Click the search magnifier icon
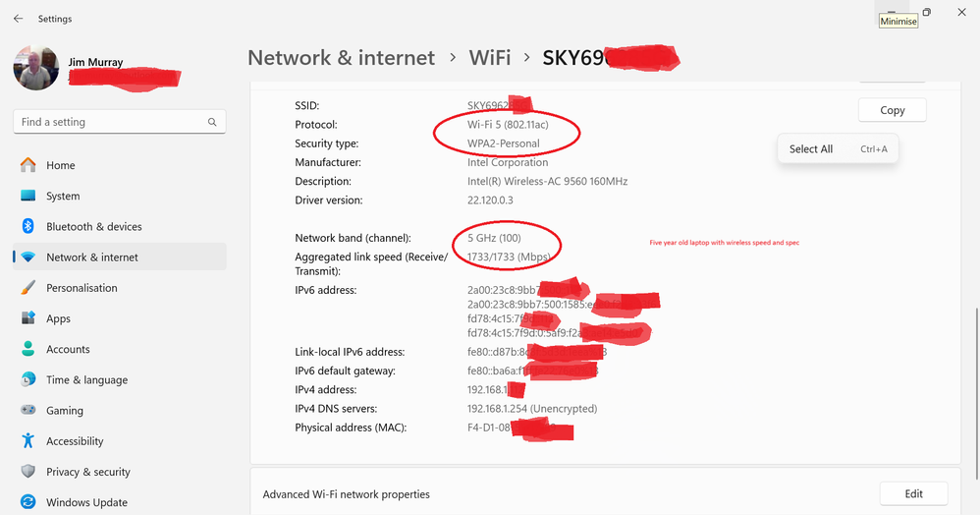This screenshot has width=980, height=515. tap(212, 122)
